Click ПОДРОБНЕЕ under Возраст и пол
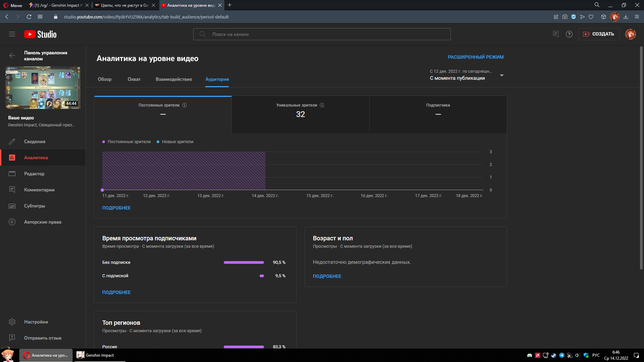Image resolution: width=644 pixels, height=362 pixels. (x=327, y=276)
